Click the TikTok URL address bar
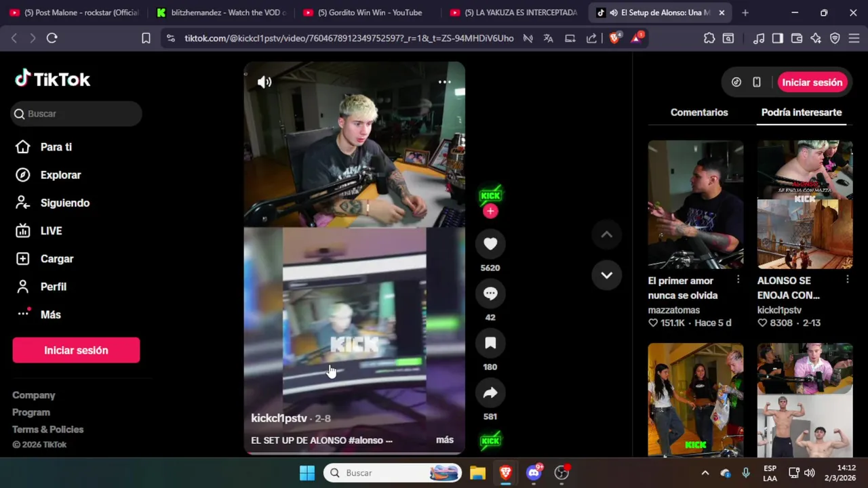This screenshot has width=868, height=488. (x=349, y=38)
